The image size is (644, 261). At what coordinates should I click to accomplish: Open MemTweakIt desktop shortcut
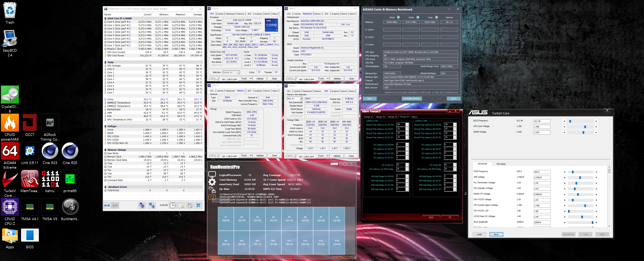click(30, 181)
